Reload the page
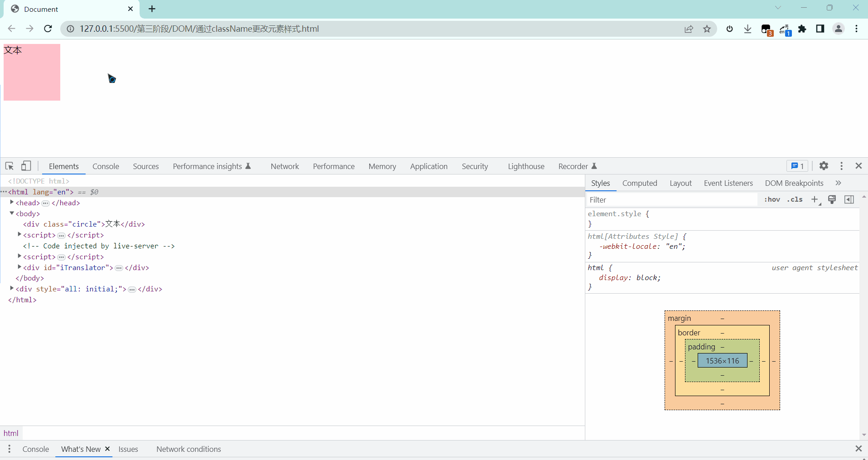The height and width of the screenshot is (460, 868). point(48,29)
